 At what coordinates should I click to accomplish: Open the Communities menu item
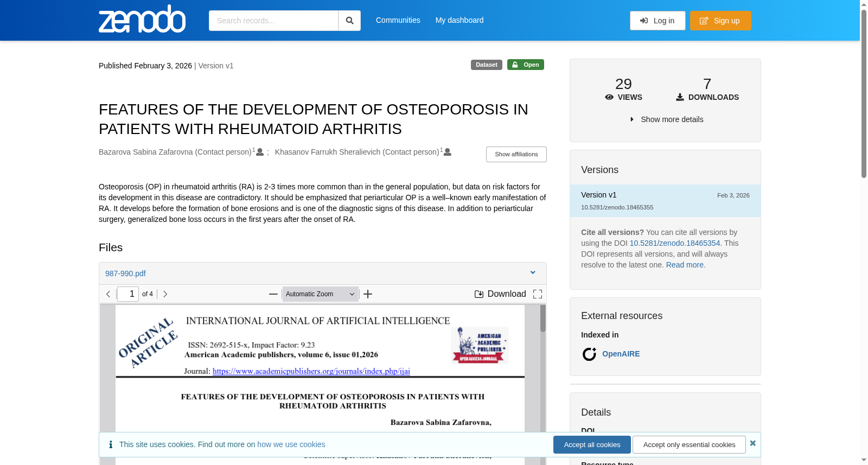coord(398,20)
